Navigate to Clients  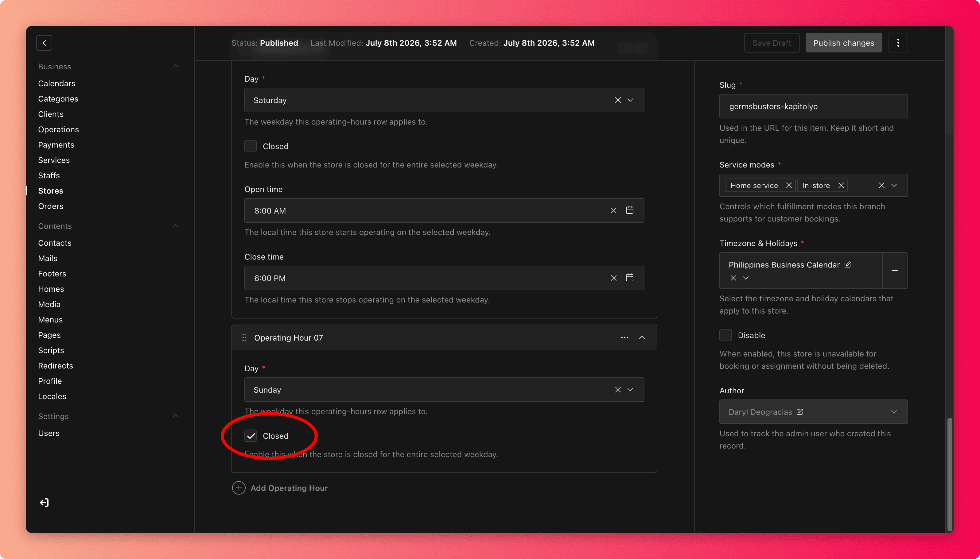click(x=51, y=114)
